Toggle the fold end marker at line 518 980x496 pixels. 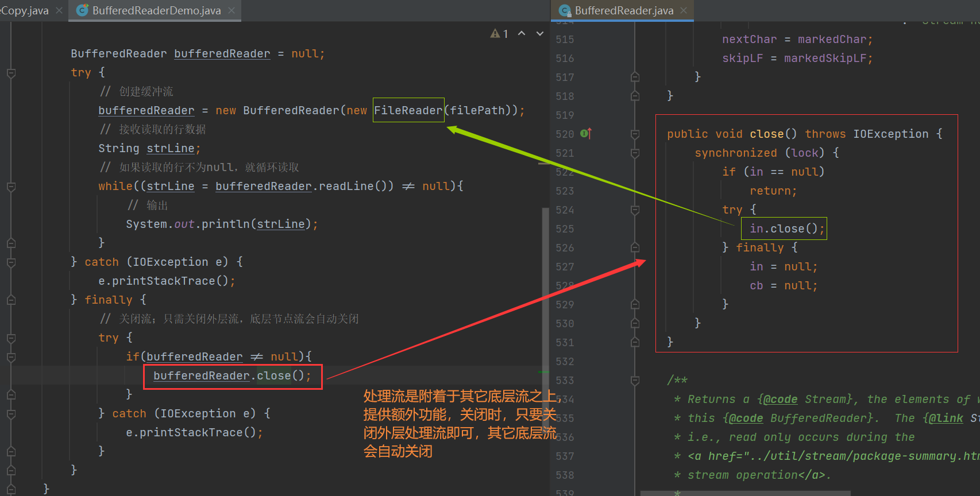click(635, 96)
